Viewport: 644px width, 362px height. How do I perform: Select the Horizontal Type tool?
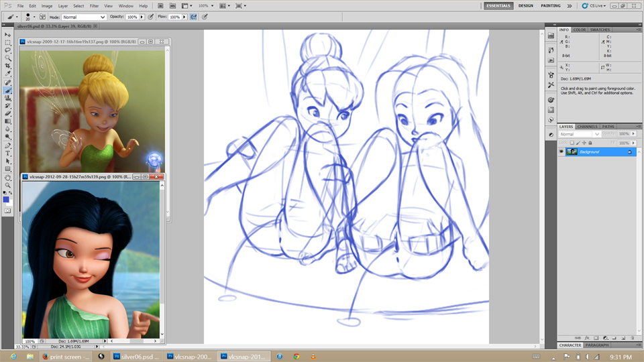pos(8,154)
